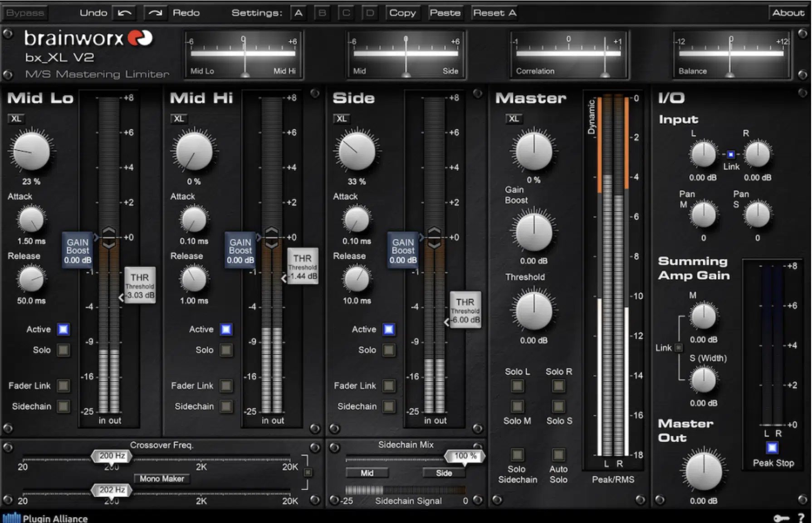812x523 pixels.
Task: Enable Solo L in Master section
Action: (517, 385)
